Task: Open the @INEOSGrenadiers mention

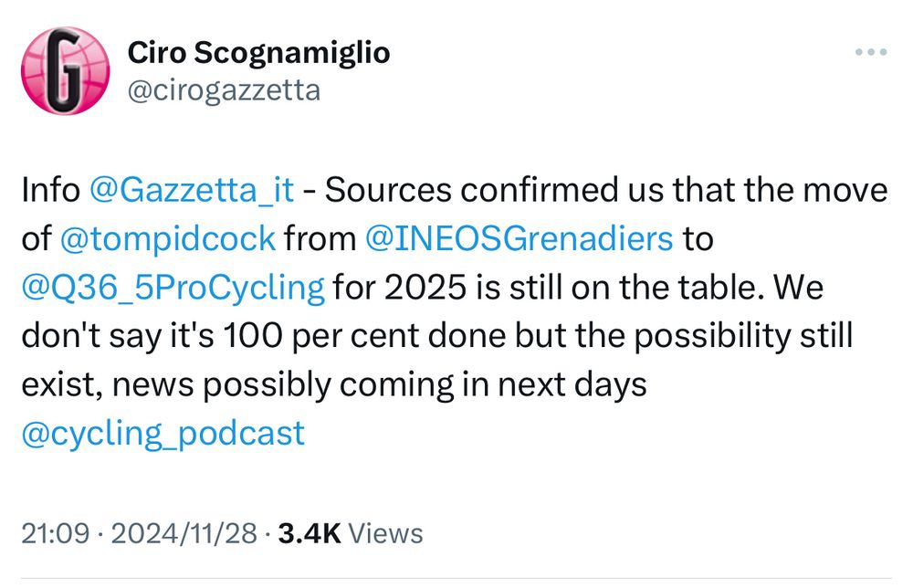Action: coord(519,239)
